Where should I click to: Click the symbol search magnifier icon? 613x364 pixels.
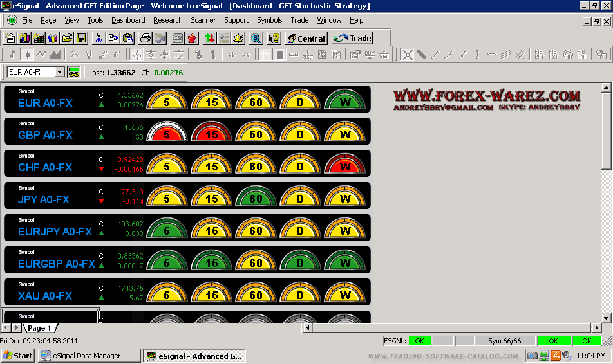coord(256,38)
